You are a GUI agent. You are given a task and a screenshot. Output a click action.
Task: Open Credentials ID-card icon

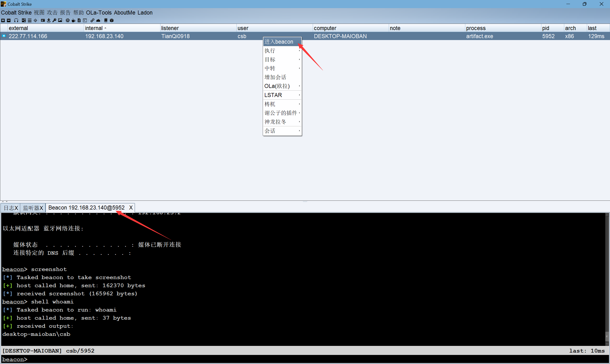pyautogui.click(x=43, y=20)
